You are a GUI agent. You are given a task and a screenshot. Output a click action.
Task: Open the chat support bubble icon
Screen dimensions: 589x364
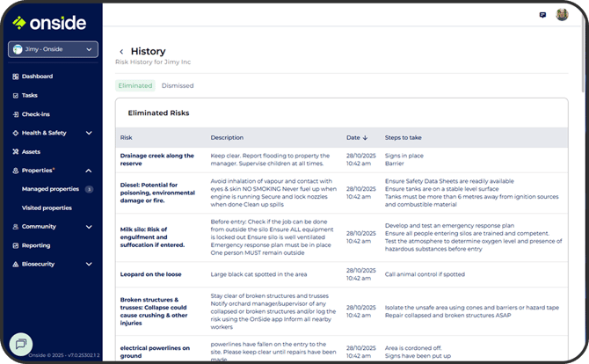click(21, 343)
